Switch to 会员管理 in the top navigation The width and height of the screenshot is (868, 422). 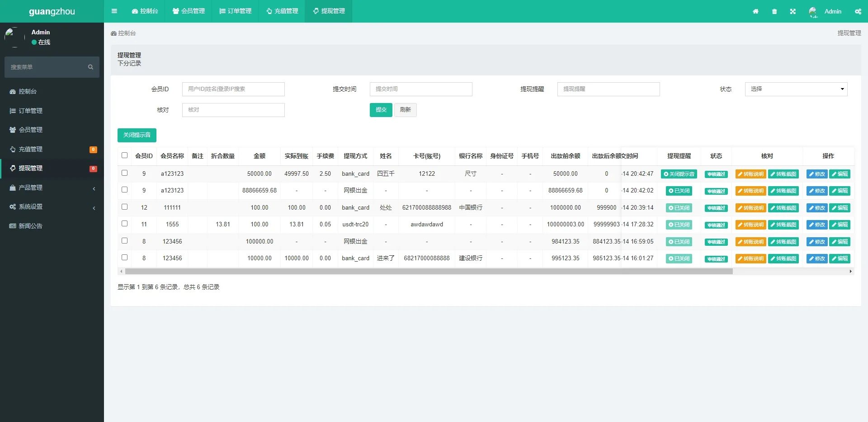189,11
